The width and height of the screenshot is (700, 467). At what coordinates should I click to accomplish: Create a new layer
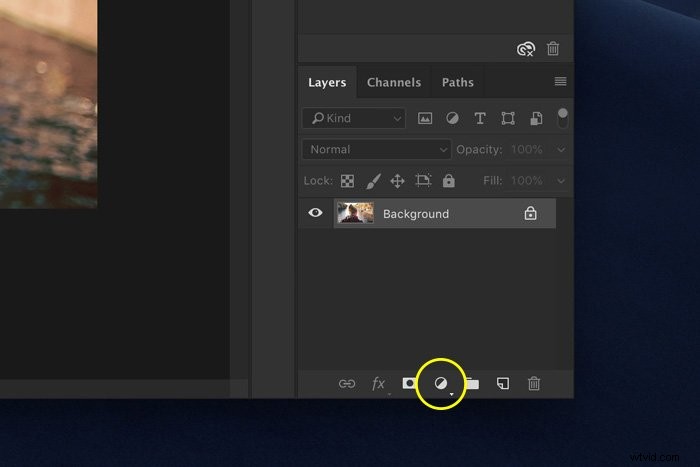503,384
